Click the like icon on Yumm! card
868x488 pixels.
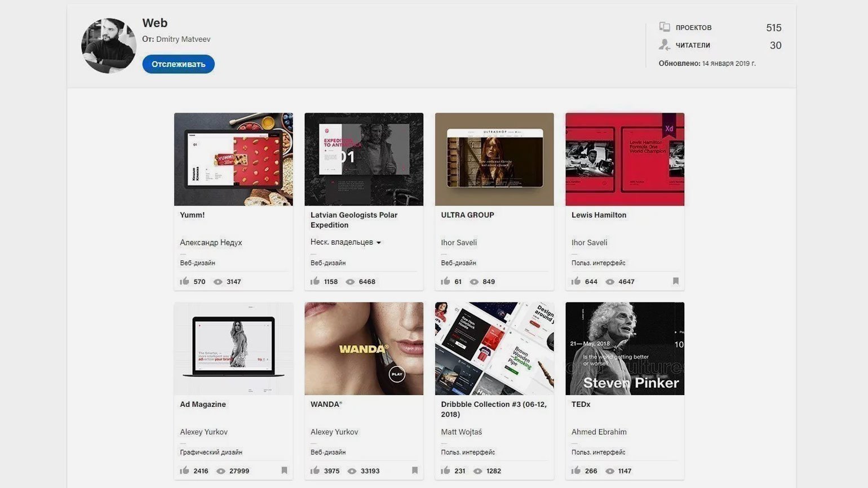pos(184,281)
